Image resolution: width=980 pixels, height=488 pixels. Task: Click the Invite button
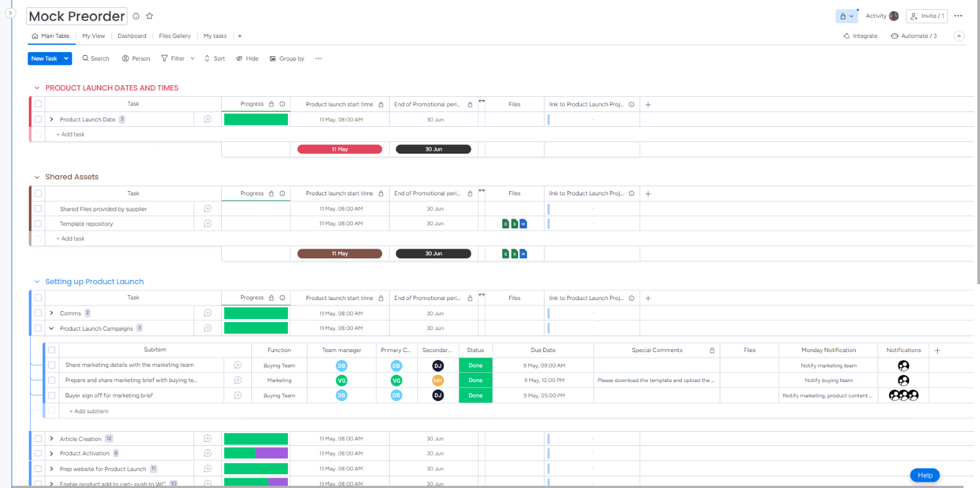[926, 16]
